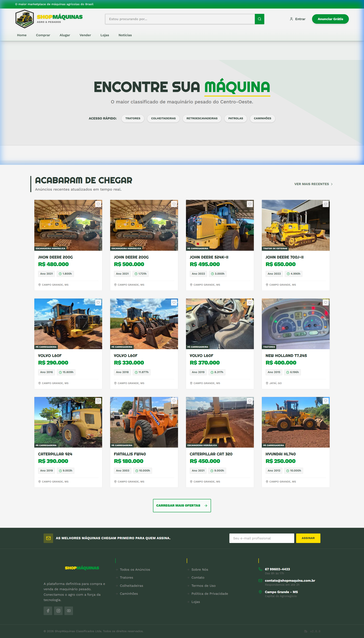This screenshot has height=638, width=364.
Task: Select the Retroescavadeiras quick access chip
Action: coord(202,119)
